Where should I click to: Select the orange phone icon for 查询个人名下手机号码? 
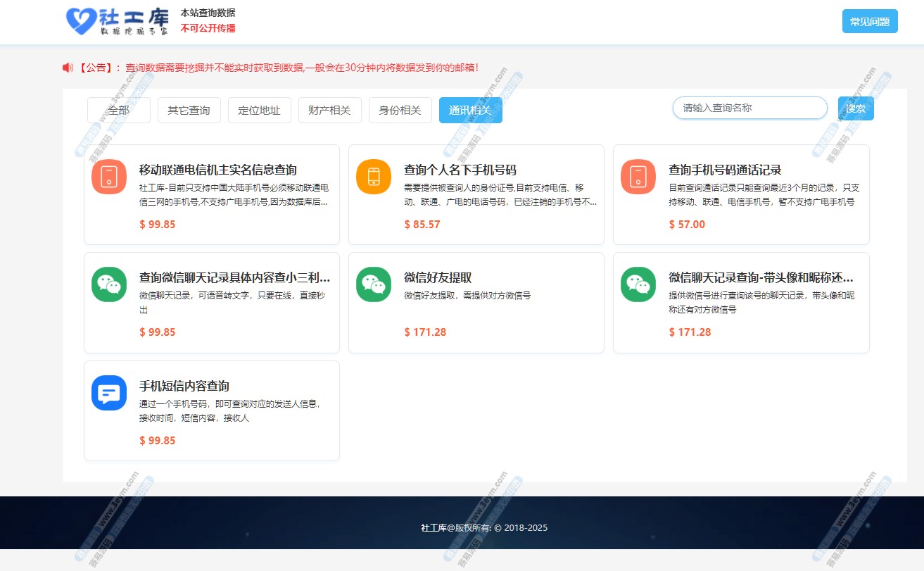(374, 177)
